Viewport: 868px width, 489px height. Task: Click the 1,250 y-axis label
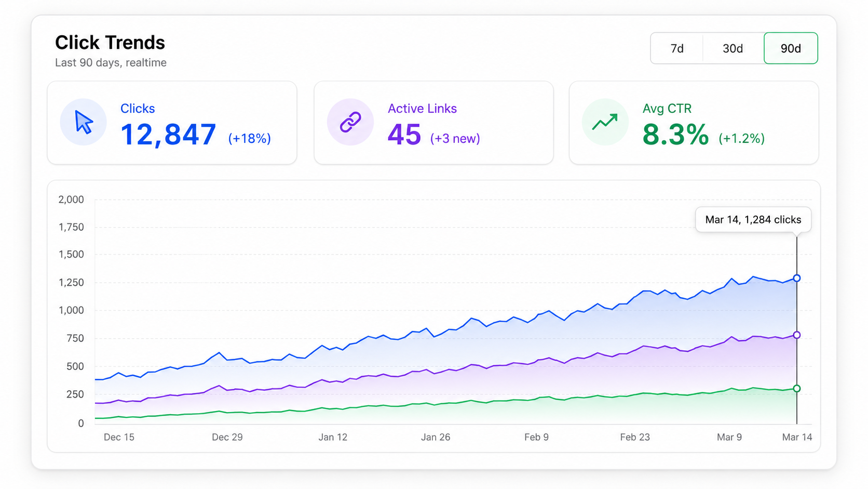71,283
